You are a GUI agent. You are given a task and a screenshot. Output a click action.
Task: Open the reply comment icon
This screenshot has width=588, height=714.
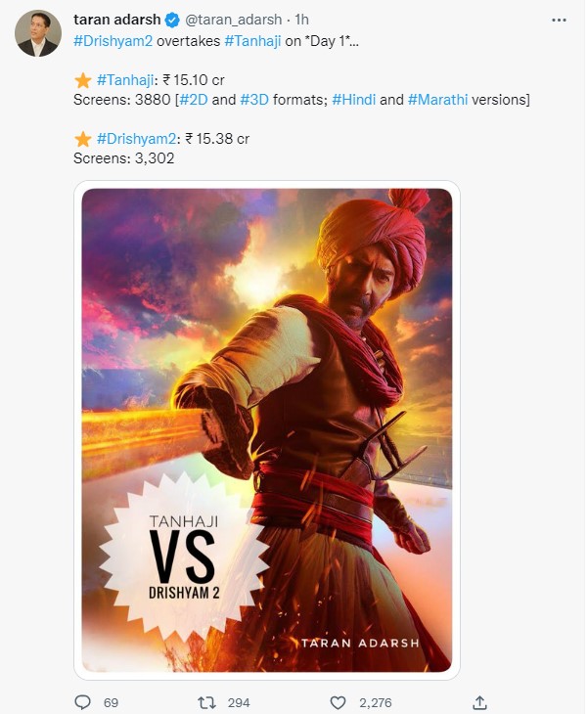(82, 702)
